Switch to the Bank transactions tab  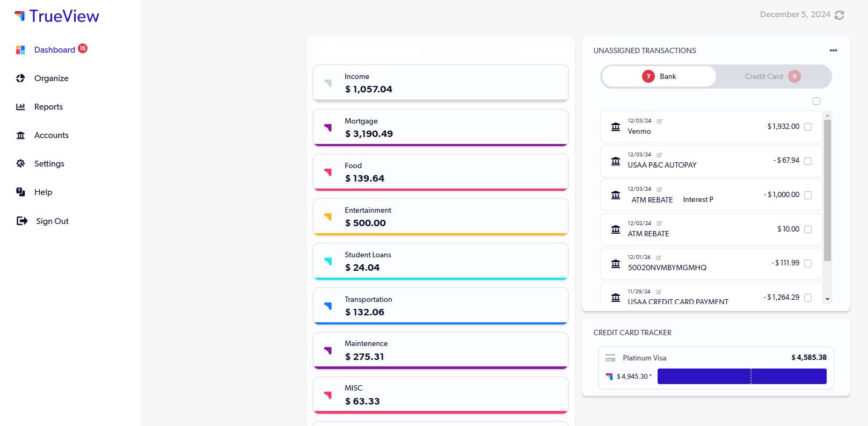659,76
